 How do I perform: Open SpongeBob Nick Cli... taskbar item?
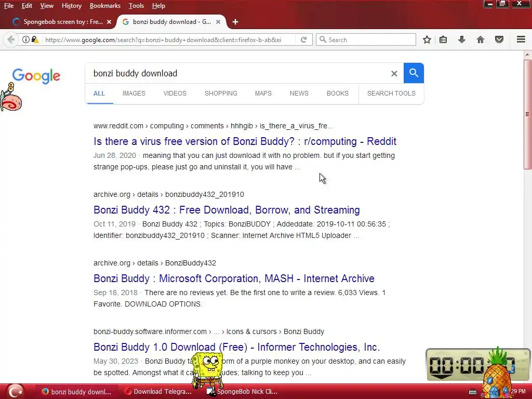243,392
